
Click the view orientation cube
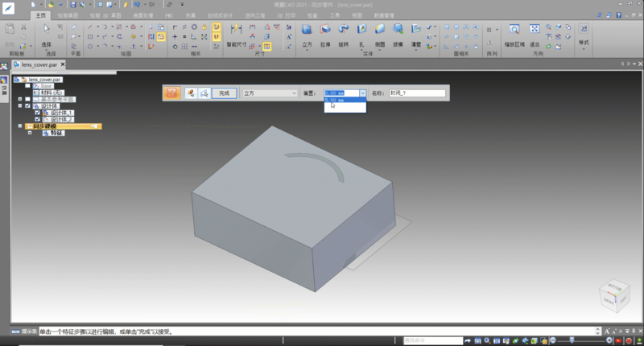tap(614, 296)
